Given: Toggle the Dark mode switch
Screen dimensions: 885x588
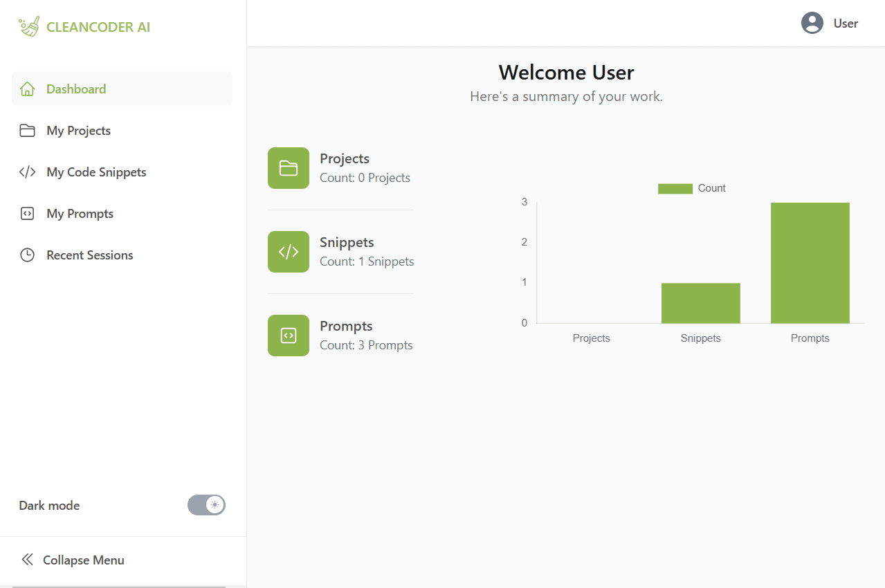Looking at the screenshot, I should [x=206, y=505].
